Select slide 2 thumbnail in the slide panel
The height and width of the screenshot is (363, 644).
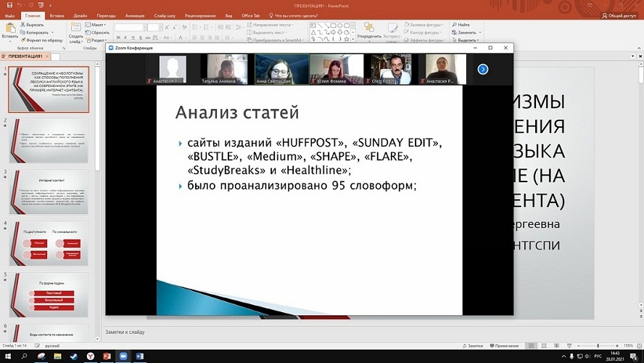(48, 141)
